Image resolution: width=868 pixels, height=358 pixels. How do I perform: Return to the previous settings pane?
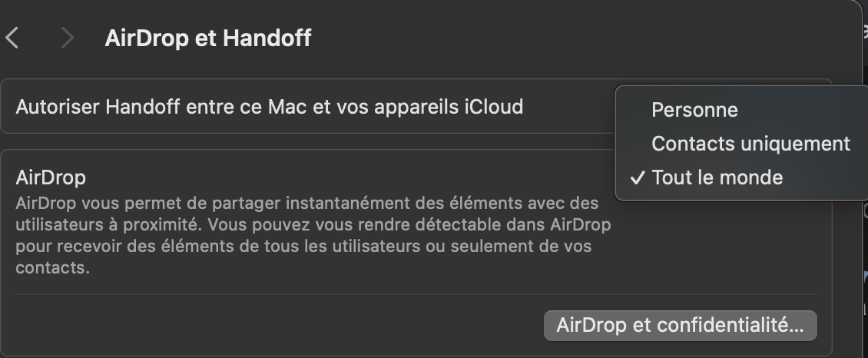12,38
